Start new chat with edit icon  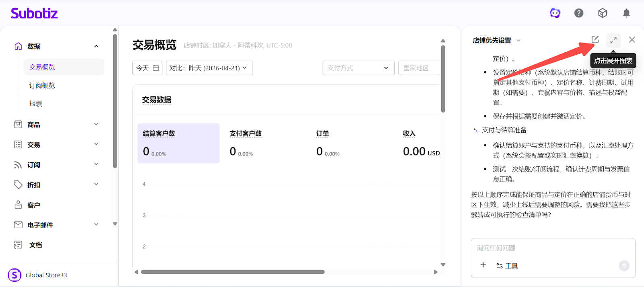coord(595,39)
